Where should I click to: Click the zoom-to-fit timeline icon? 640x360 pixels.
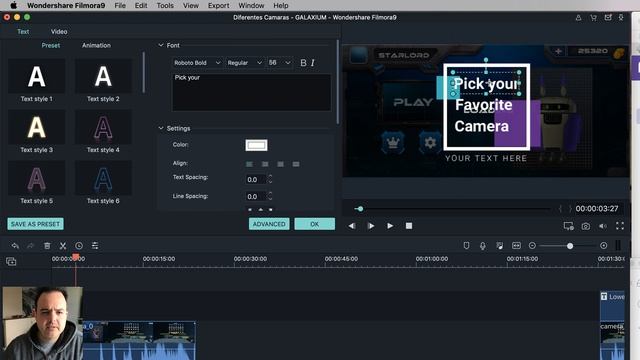[x=516, y=246]
